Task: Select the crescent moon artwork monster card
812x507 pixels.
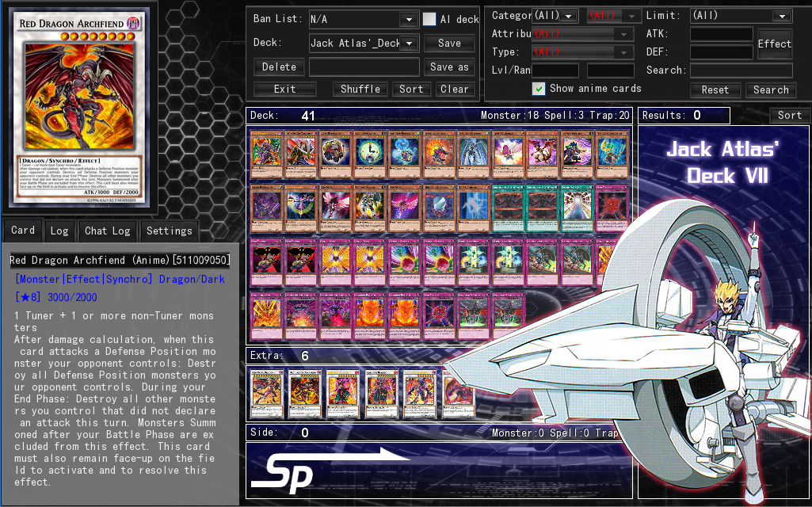Action: [301, 208]
